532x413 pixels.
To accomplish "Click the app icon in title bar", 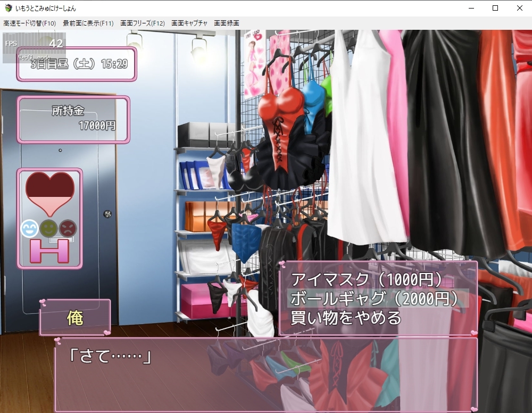I will (8, 8).
